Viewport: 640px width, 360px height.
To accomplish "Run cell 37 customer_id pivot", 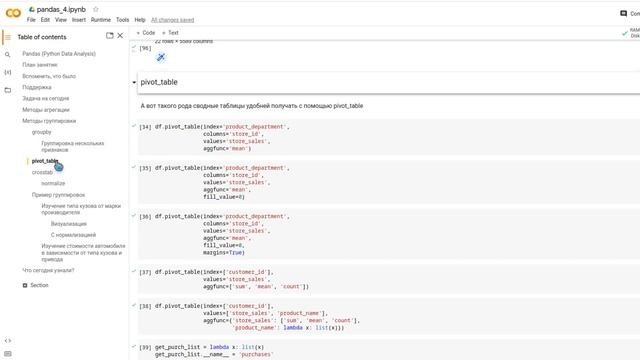I will pos(145,272).
